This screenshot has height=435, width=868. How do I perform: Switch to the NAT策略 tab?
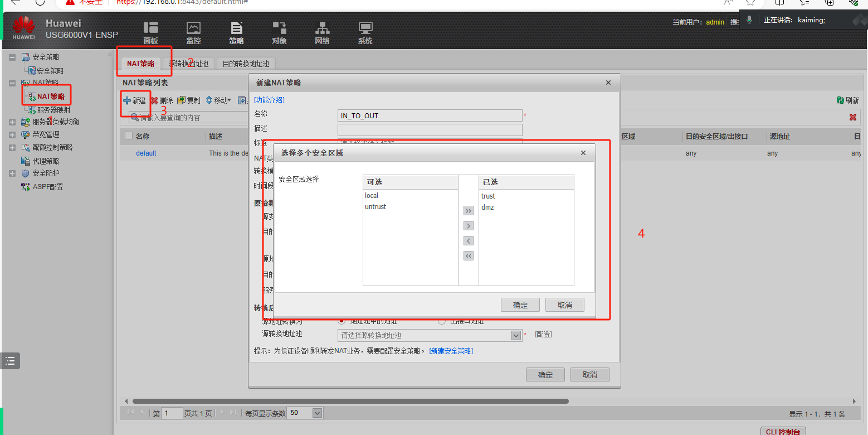140,64
